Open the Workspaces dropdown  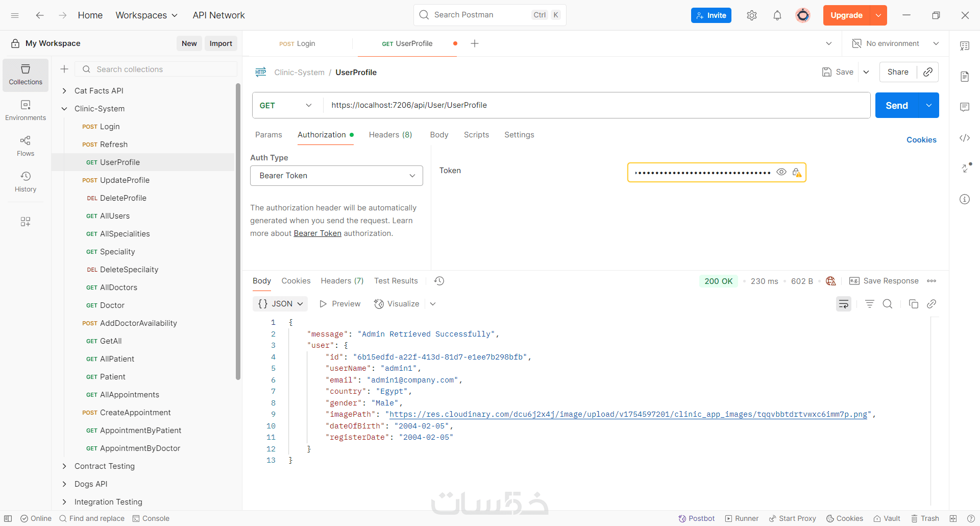147,15
